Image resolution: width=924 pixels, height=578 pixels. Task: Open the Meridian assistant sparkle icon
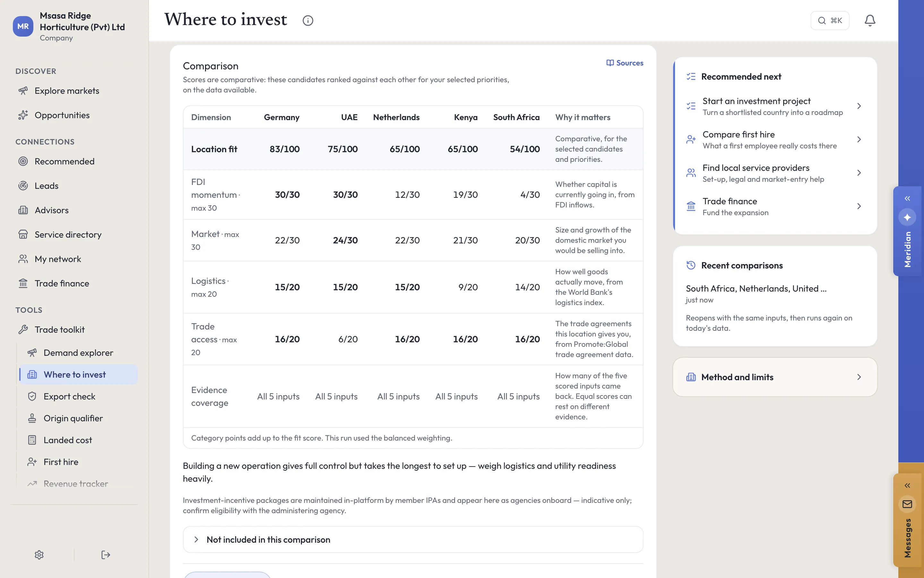907,217
